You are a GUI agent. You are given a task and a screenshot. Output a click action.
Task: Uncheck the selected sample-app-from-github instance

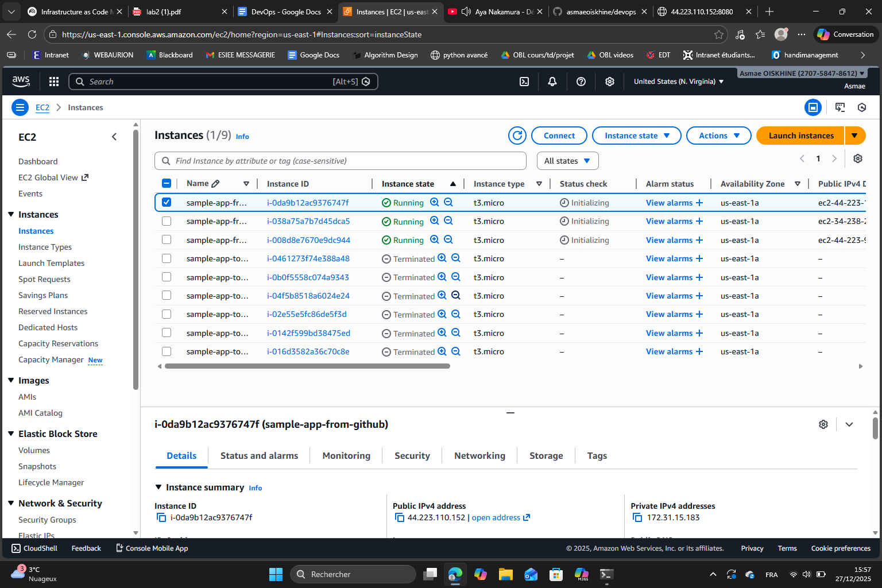[167, 202]
